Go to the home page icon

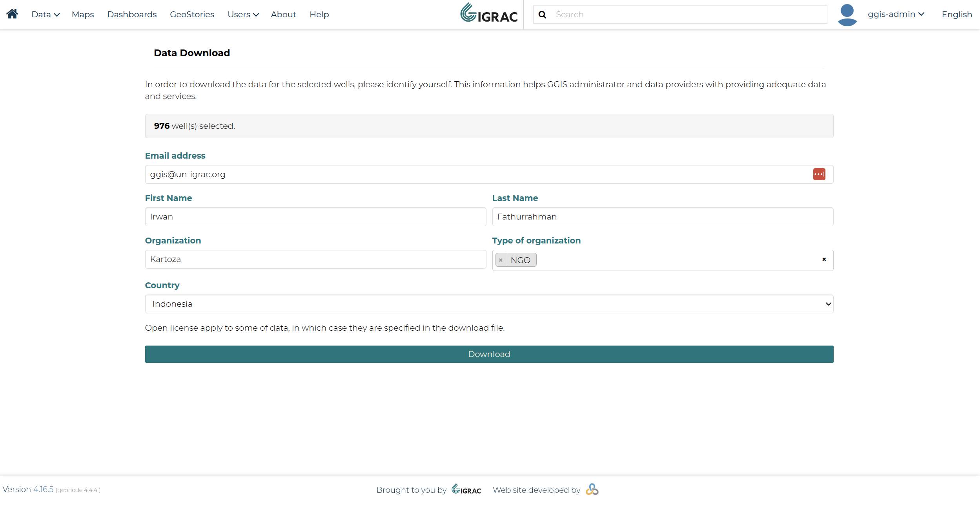12,14
